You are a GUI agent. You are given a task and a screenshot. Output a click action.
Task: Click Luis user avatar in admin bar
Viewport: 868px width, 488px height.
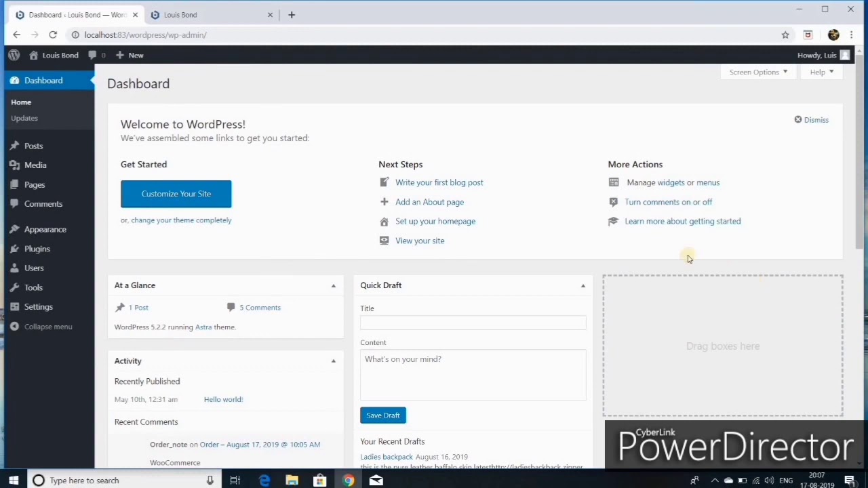(x=844, y=55)
